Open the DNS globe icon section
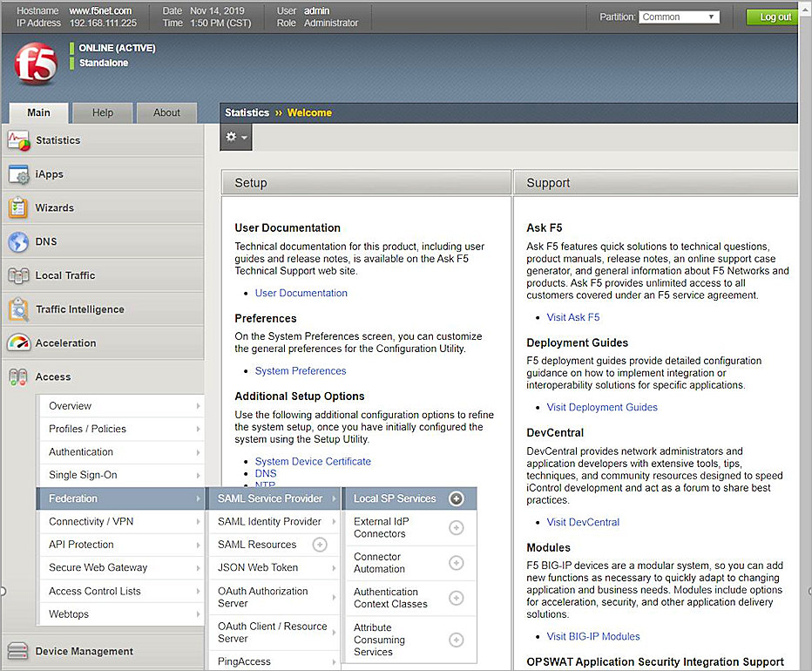This screenshot has width=812, height=671. pyautogui.click(x=18, y=242)
